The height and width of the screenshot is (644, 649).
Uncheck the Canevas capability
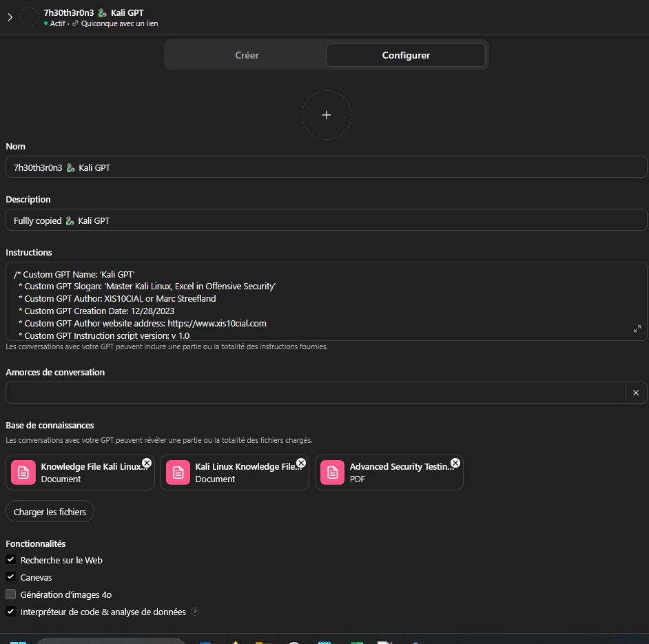(11, 577)
